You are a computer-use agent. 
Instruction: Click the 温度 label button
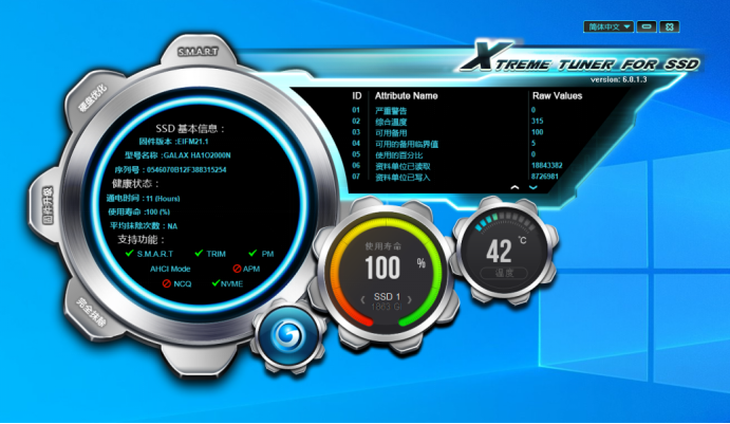pyautogui.click(x=504, y=273)
